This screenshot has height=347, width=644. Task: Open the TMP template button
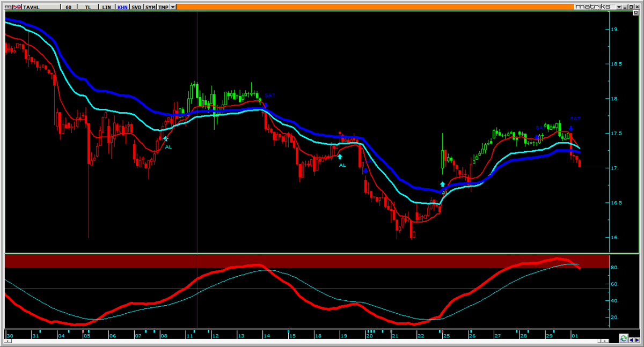click(163, 8)
